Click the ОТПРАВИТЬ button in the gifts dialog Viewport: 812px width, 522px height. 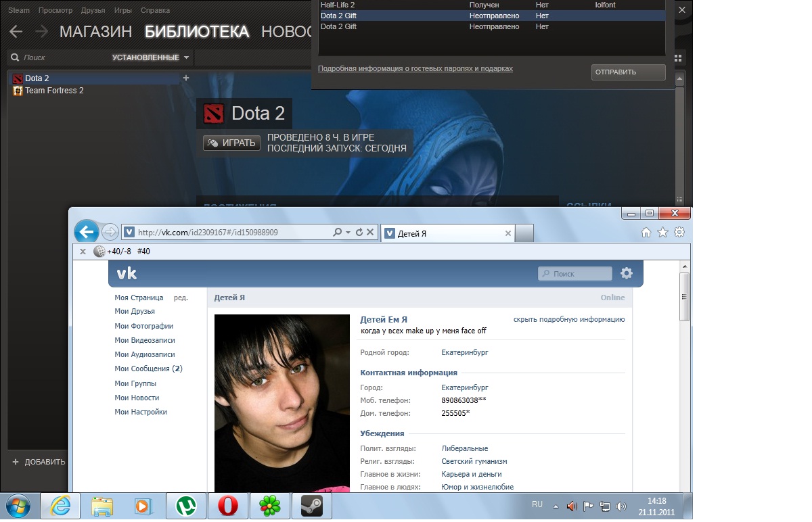click(628, 72)
